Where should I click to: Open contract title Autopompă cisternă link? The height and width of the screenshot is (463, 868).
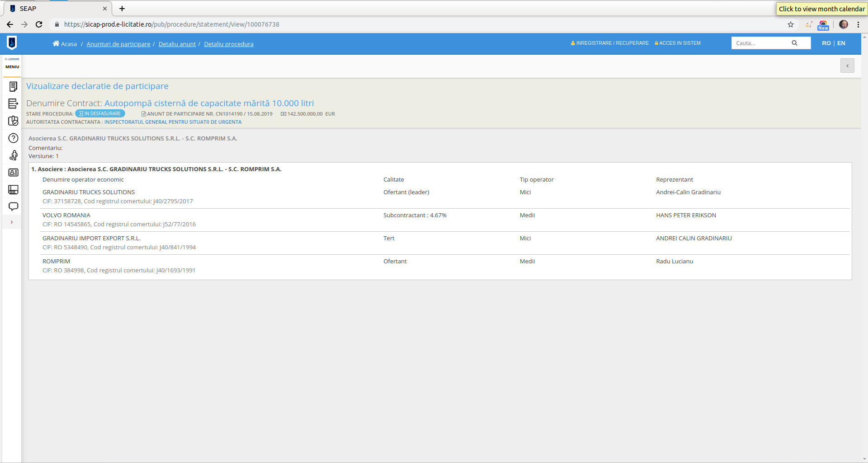pos(209,103)
